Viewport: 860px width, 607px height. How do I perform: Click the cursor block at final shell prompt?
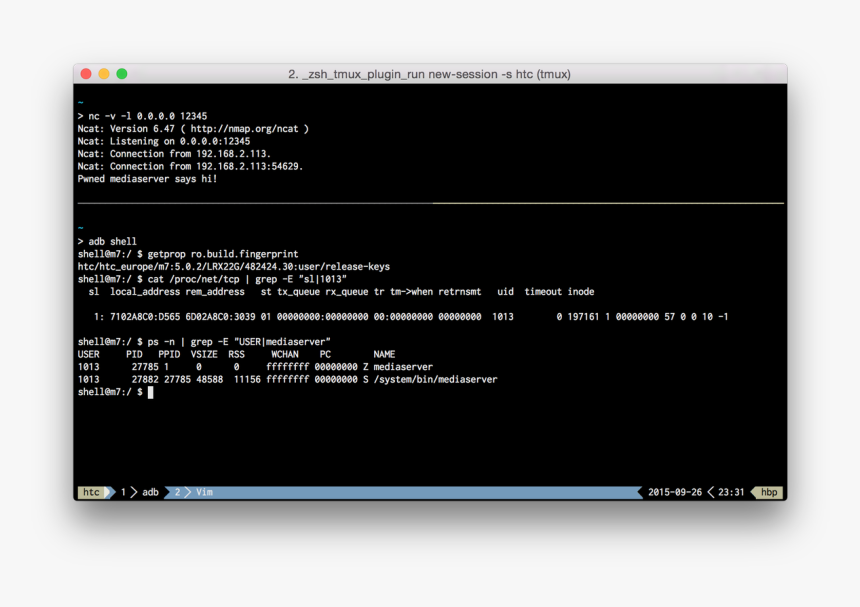tap(151, 392)
